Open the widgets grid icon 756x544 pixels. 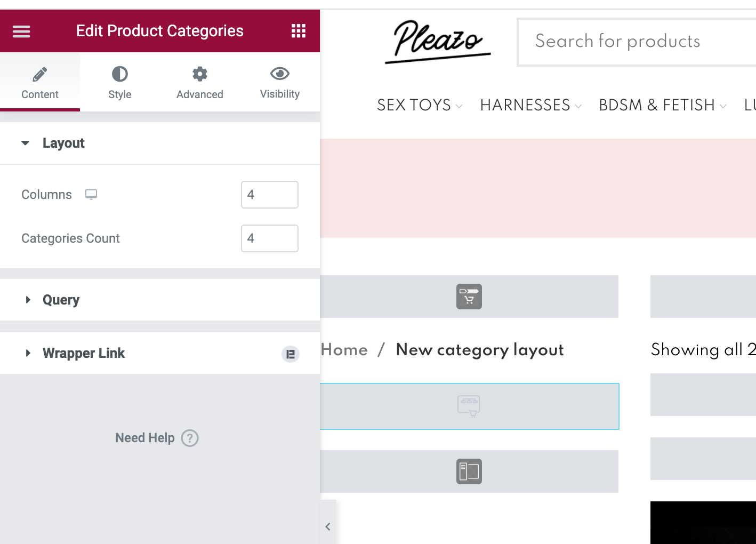pos(298,31)
